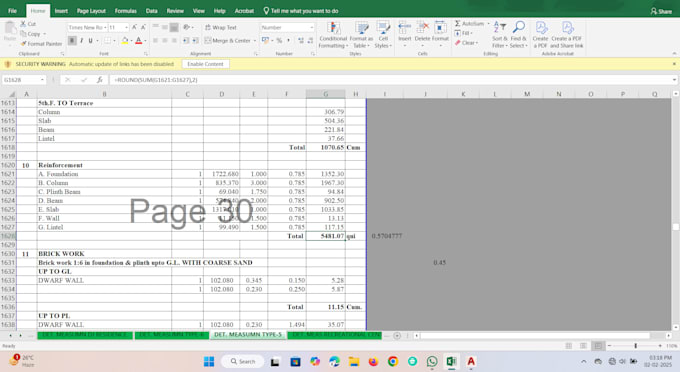Click inside the formula bar ROUND formula

(156, 80)
